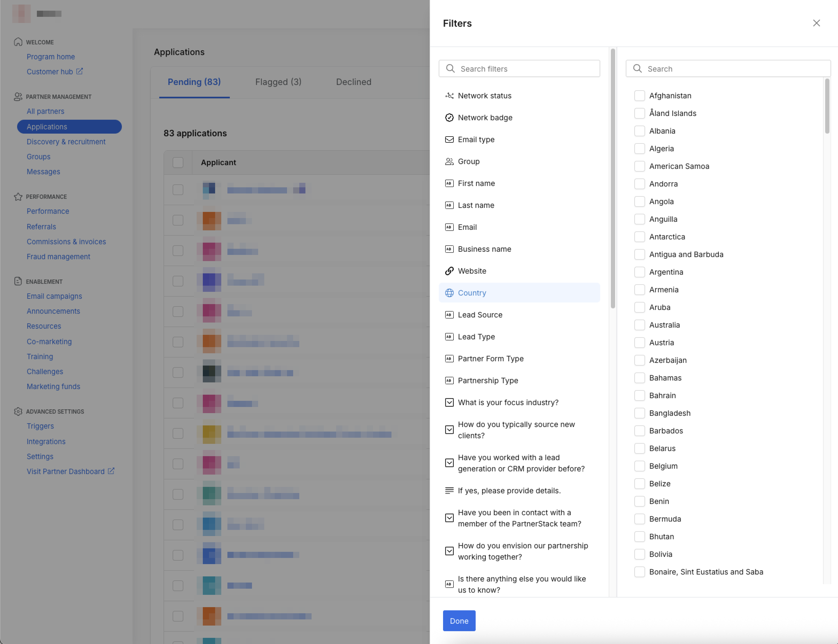Screen dimensions: 838x644
Task: Close the Filters panel with X icon
Action: [816, 23]
